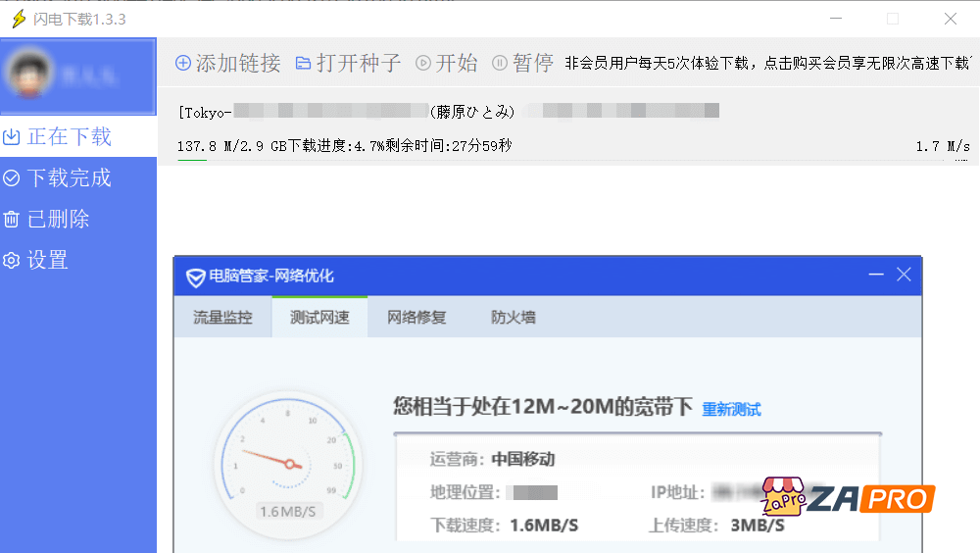Click 添加链接 to add a download link
Image resolution: width=980 pixels, height=553 pixels.
[238, 63]
